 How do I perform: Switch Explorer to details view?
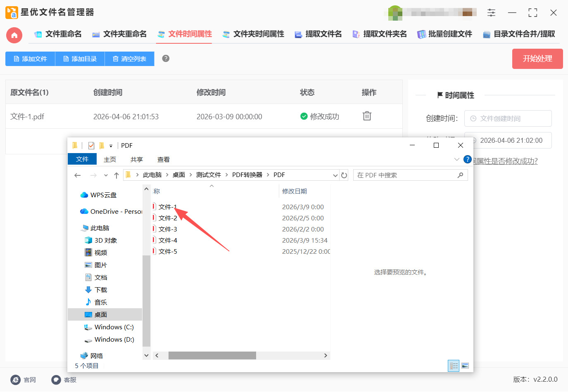click(x=454, y=366)
